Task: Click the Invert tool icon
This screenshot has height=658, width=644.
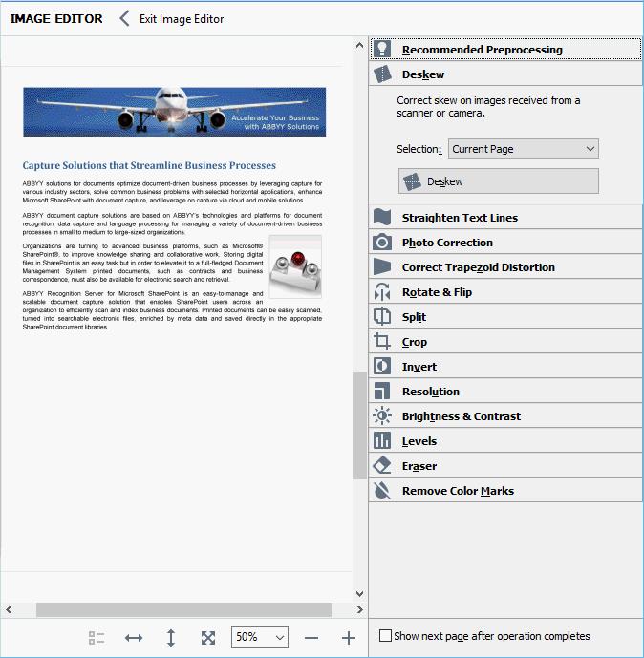Action: pos(382,366)
